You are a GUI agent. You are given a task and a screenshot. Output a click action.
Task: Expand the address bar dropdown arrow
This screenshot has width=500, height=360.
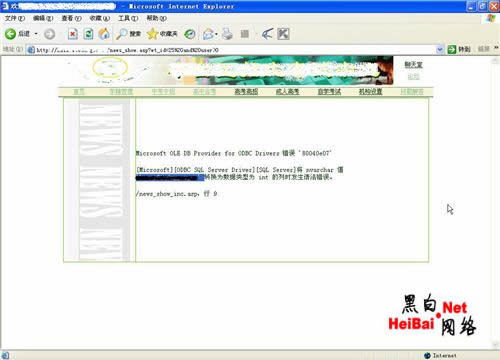coord(440,50)
